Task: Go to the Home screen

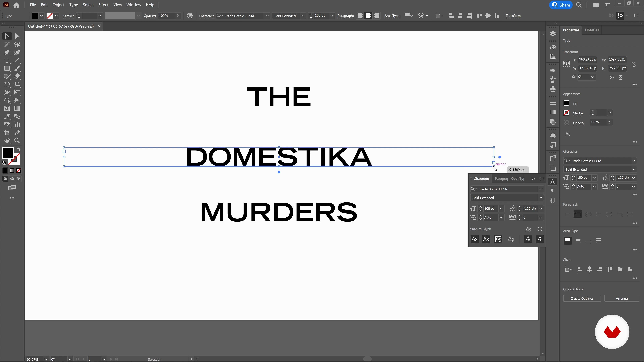Action: pos(16,5)
